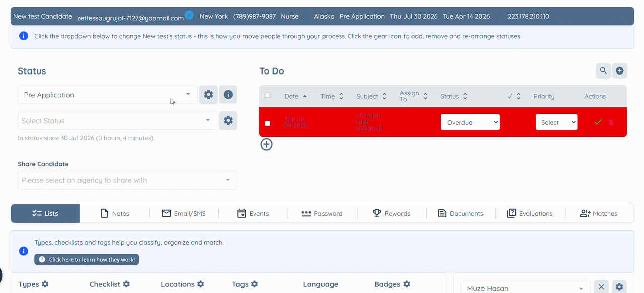Clear Muze Hasan selection with X

[x=601, y=287]
